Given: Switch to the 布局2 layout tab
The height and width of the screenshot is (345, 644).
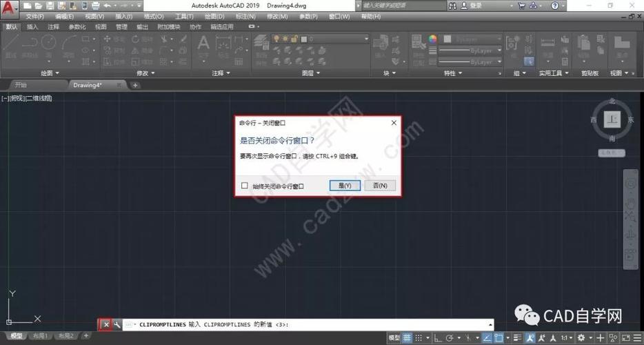Looking at the screenshot, I should [x=66, y=336].
